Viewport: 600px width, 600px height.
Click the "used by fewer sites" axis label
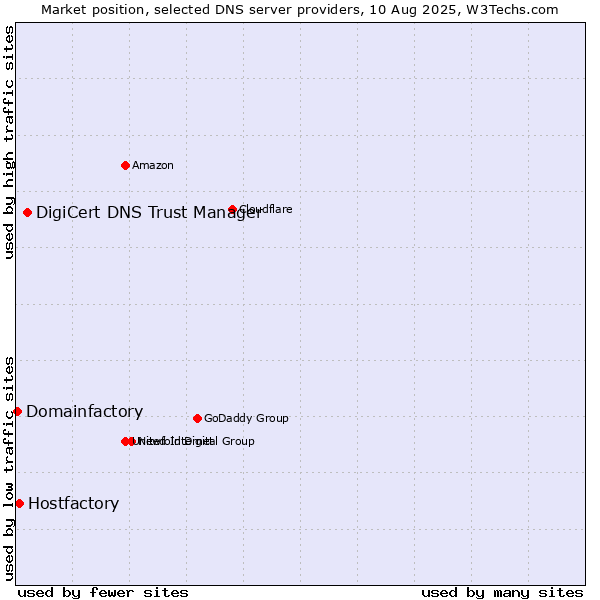[103, 593]
